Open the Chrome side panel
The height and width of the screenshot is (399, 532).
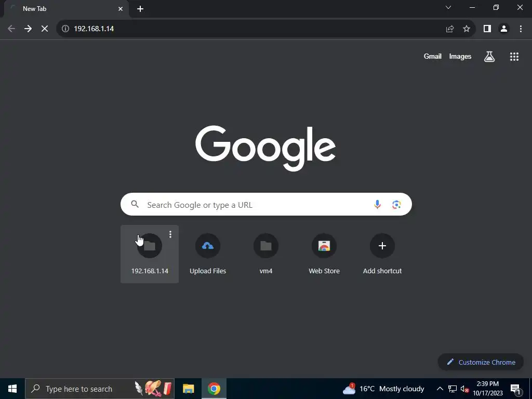point(487,29)
